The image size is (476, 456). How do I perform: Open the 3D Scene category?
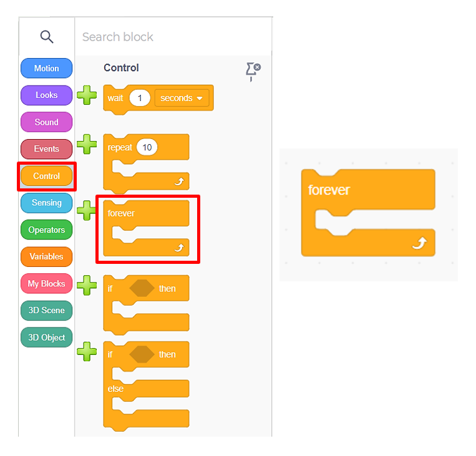(46, 311)
